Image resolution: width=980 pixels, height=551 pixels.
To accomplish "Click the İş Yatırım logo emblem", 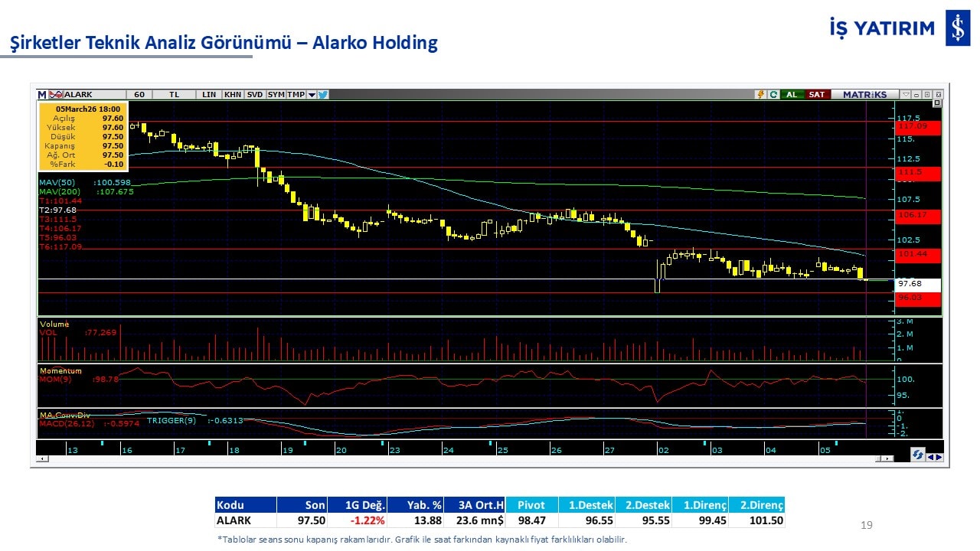I will click(x=957, y=28).
